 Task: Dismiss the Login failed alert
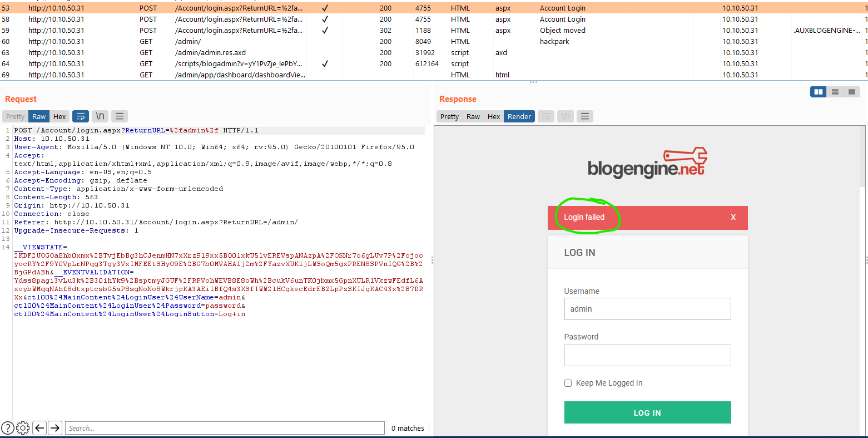(x=733, y=217)
